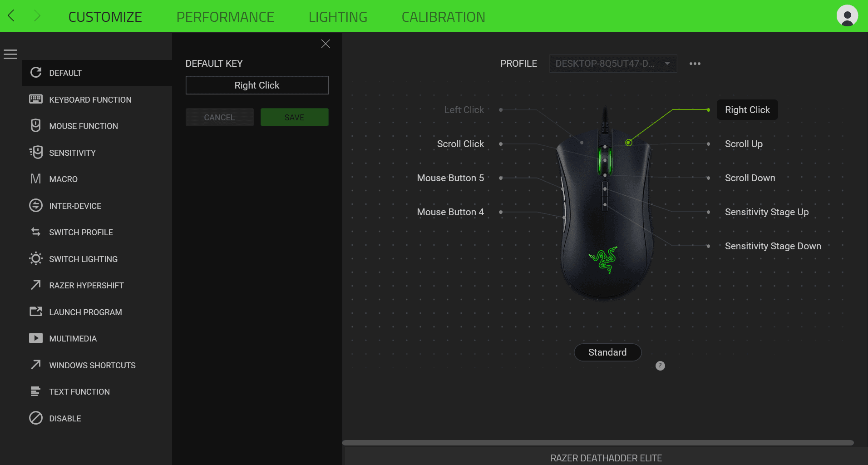Select the Mouse Button 5 assignment
The height and width of the screenshot is (465, 868).
click(x=450, y=178)
